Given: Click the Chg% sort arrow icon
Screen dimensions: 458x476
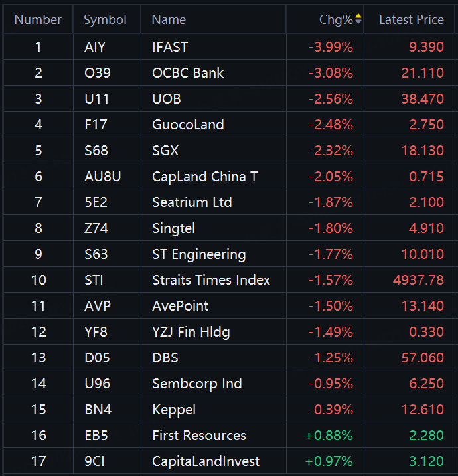Looking at the screenshot, I should click(x=358, y=19).
